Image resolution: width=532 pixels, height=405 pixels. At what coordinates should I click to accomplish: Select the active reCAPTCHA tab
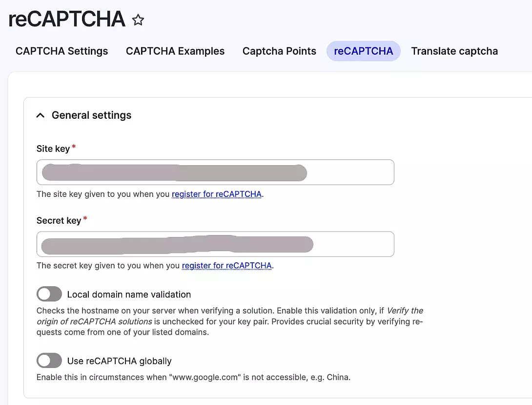point(363,51)
